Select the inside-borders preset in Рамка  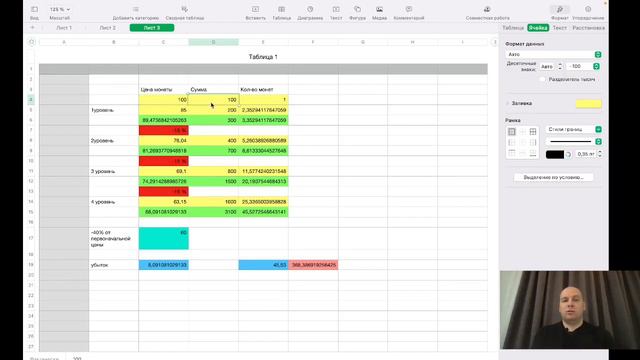tap(522, 131)
